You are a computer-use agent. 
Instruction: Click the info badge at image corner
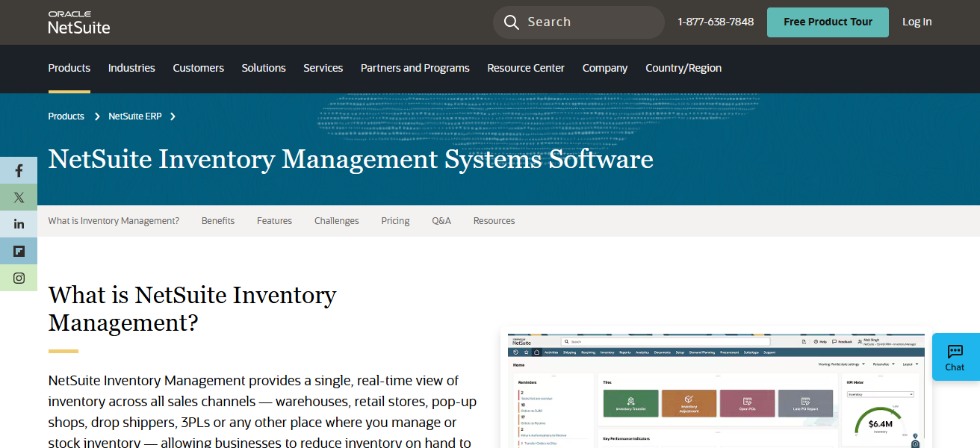click(915, 444)
